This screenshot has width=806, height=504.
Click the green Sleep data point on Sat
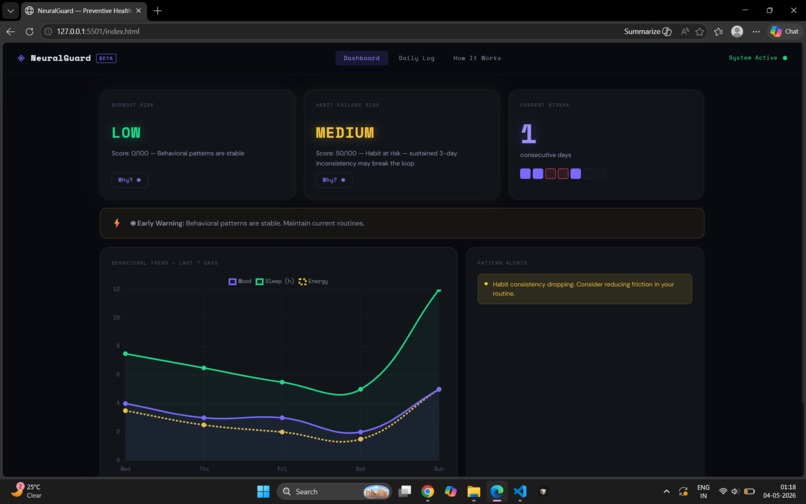point(360,389)
